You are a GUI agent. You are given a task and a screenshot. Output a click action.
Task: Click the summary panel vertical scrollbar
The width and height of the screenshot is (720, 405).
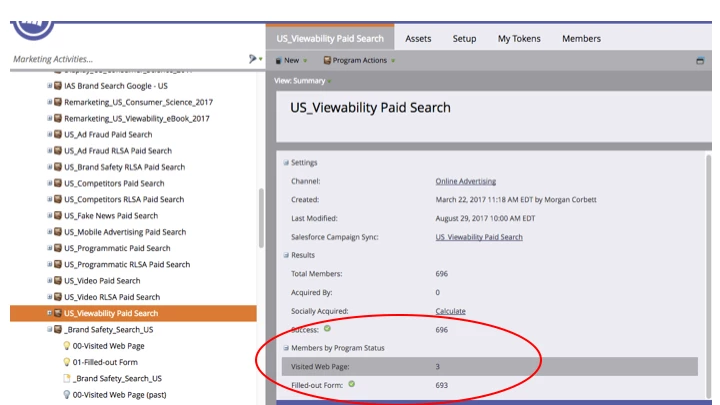click(x=709, y=276)
